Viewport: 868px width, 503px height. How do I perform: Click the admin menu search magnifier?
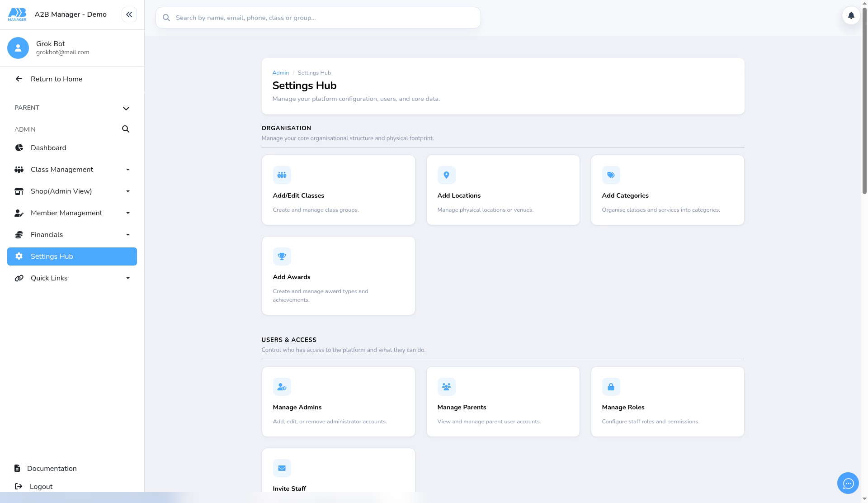tap(126, 129)
